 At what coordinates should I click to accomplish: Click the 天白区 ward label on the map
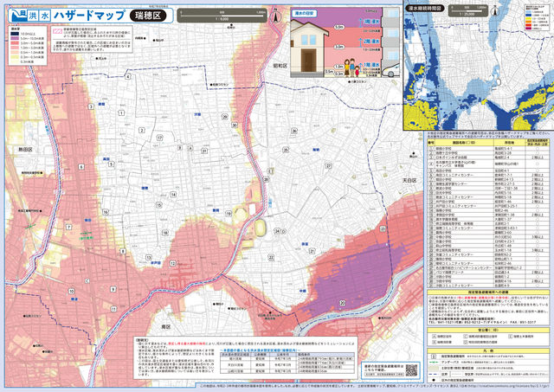[409, 181]
